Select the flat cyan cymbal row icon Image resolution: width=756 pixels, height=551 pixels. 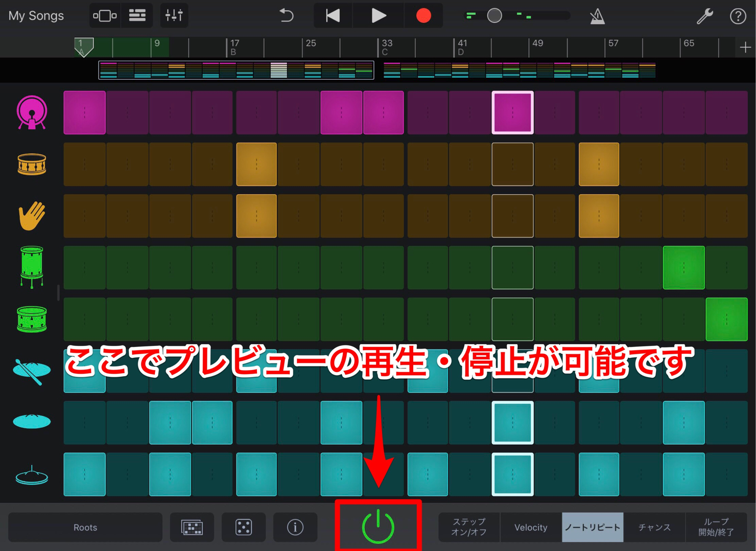tap(32, 422)
